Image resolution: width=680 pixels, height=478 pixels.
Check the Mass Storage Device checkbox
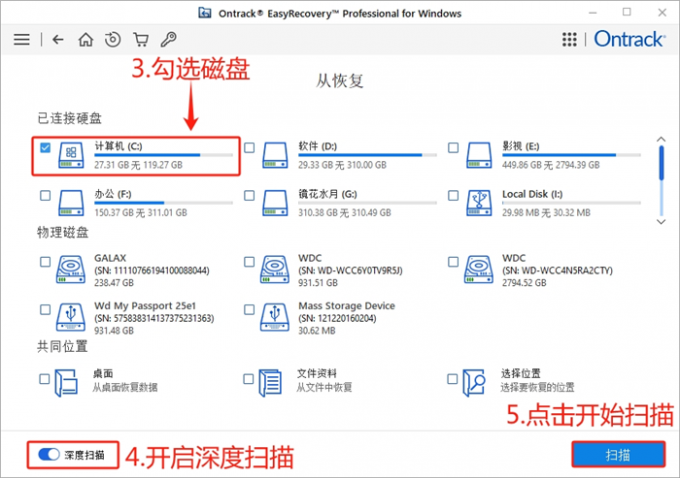[x=249, y=310]
